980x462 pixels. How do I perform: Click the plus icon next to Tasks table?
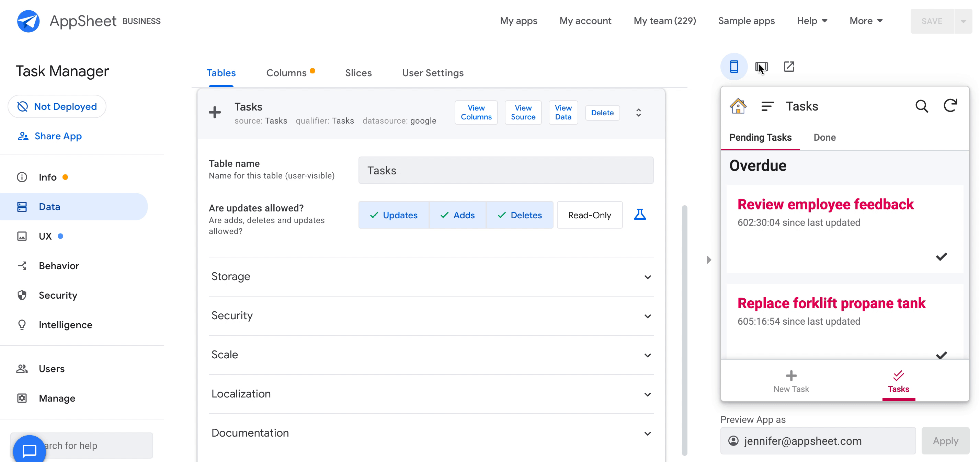click(x=215, y=112)
